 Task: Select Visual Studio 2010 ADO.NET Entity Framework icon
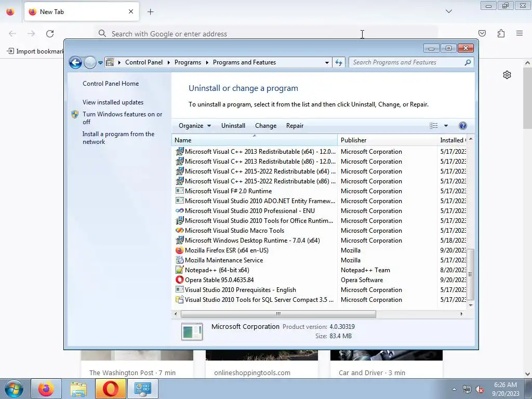(179, 201)
